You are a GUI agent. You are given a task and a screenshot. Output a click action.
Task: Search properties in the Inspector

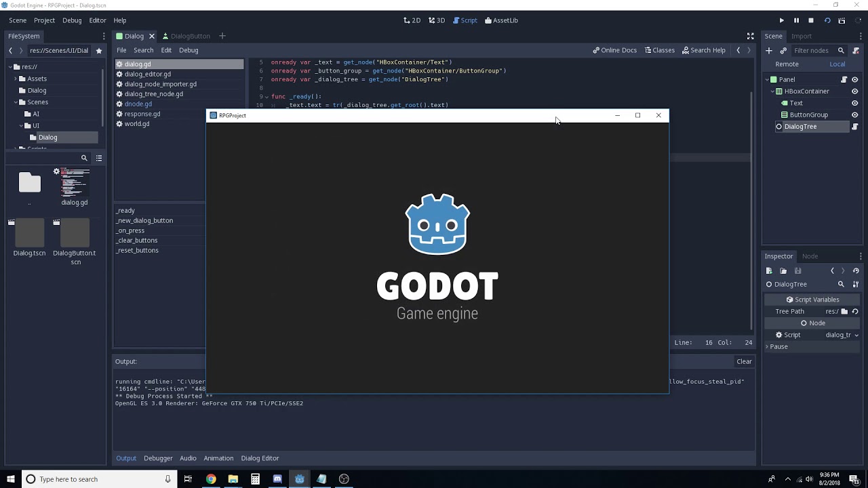841,285
